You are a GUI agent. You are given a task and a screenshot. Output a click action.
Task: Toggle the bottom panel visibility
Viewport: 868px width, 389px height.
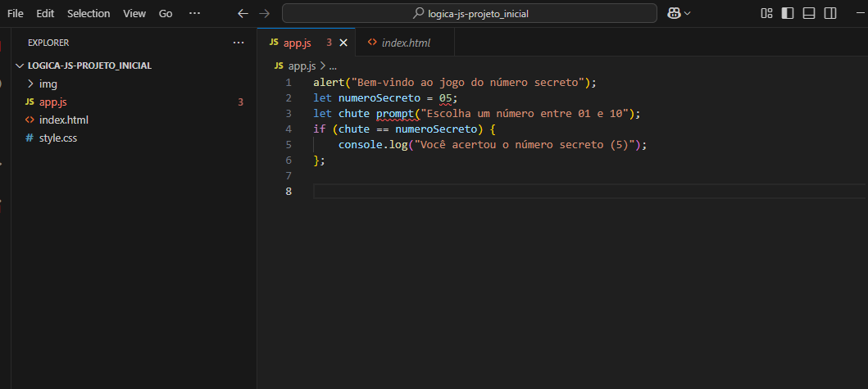809,13
